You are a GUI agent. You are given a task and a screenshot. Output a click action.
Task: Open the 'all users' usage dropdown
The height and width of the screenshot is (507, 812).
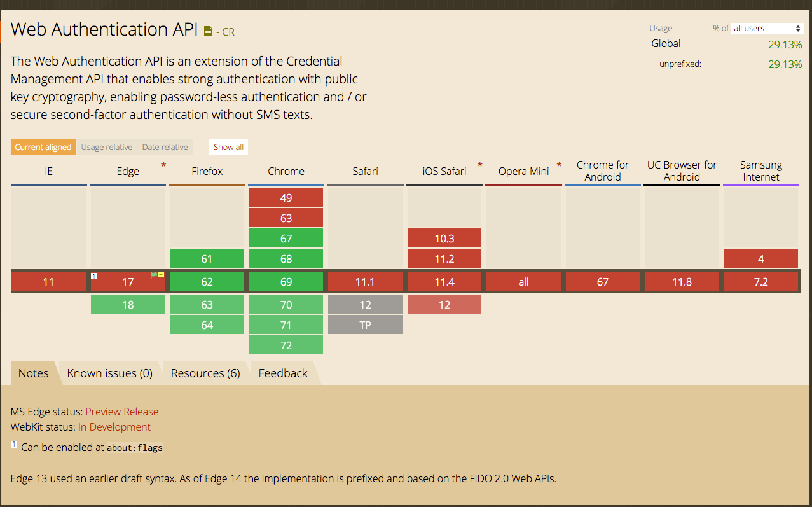tap(767, 28)
